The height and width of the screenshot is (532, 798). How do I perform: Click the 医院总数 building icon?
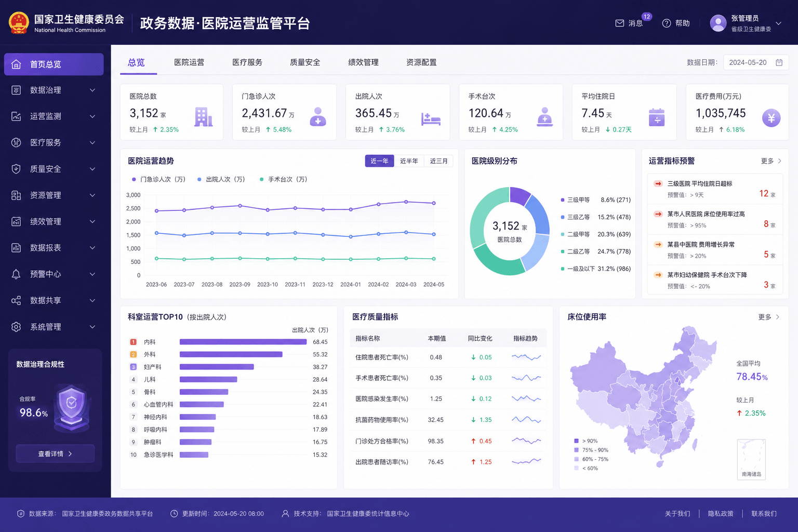point(203,117)
